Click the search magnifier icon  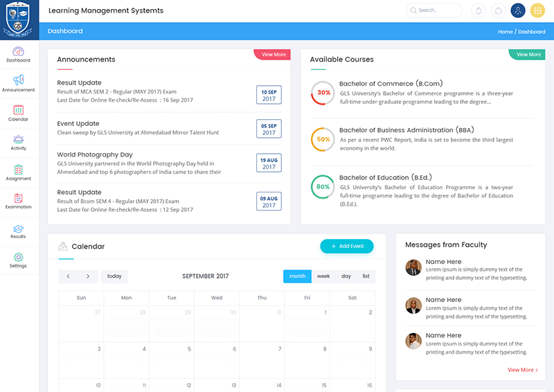click(413, 10)
